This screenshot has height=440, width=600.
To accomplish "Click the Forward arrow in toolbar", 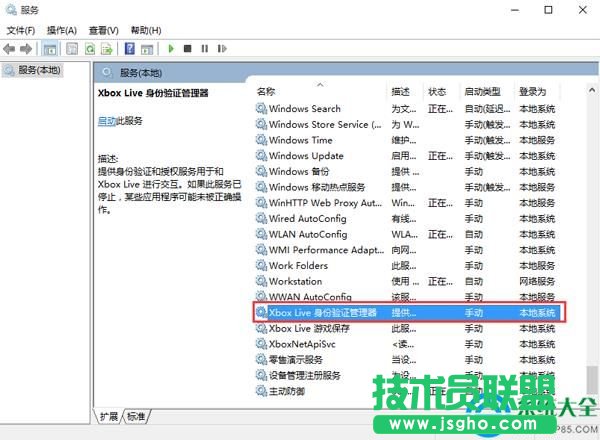I will click(x=26, y=48).
